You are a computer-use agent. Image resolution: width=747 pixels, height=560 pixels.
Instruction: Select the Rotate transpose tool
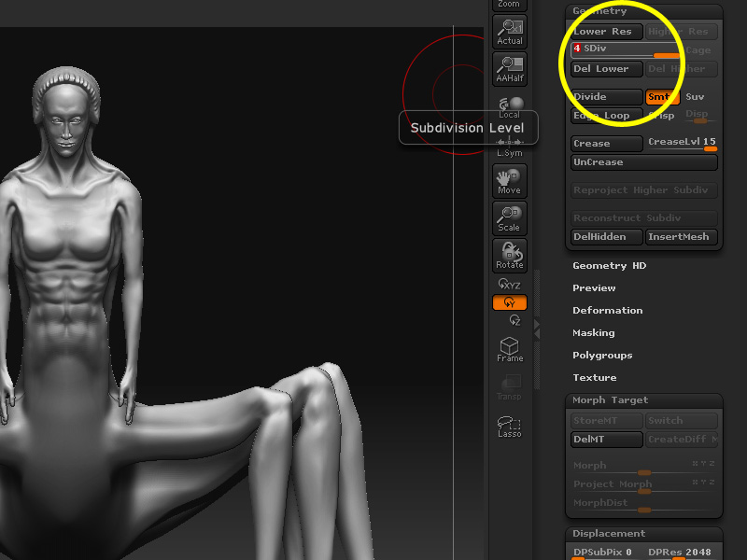(509, 256)
